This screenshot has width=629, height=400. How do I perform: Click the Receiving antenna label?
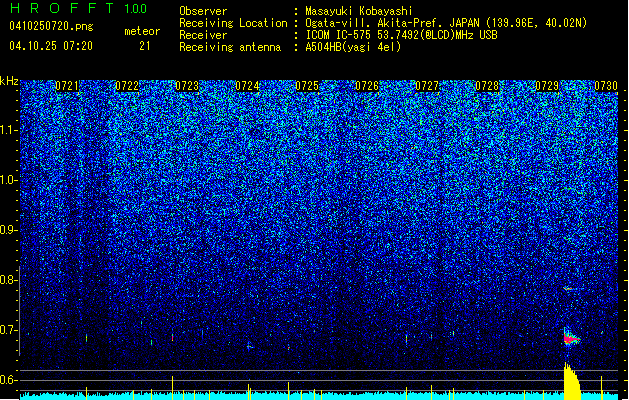point(230,47)
